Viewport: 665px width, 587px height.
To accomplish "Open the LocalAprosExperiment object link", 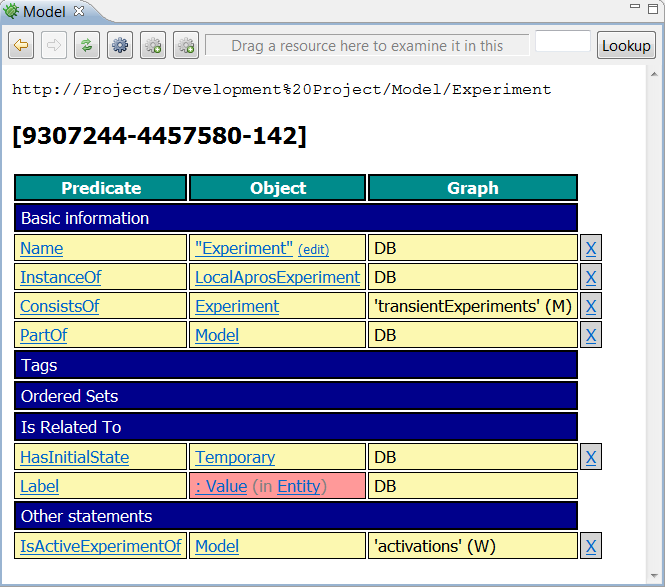I will coord(277,277).
